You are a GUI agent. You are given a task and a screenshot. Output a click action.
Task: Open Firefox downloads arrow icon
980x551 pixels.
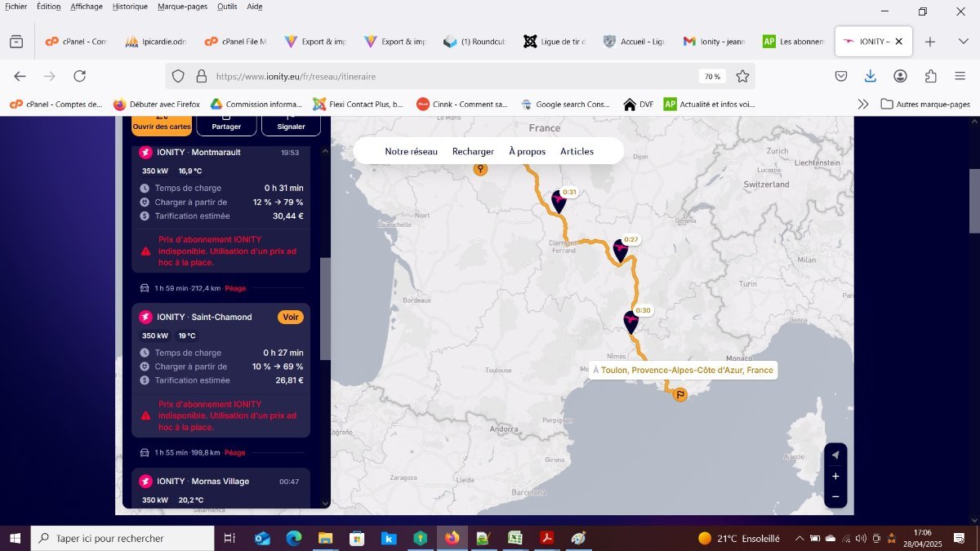(x=871, y=76)
